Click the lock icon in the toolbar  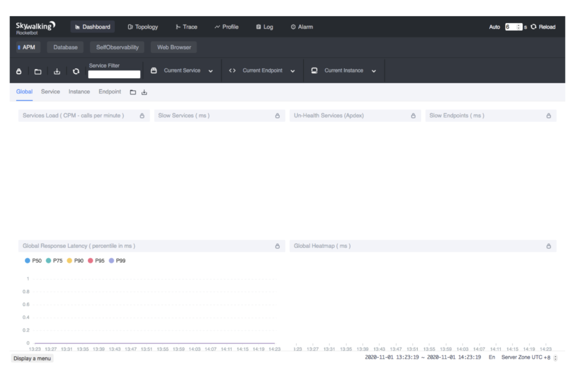click(x=18, y=72)
